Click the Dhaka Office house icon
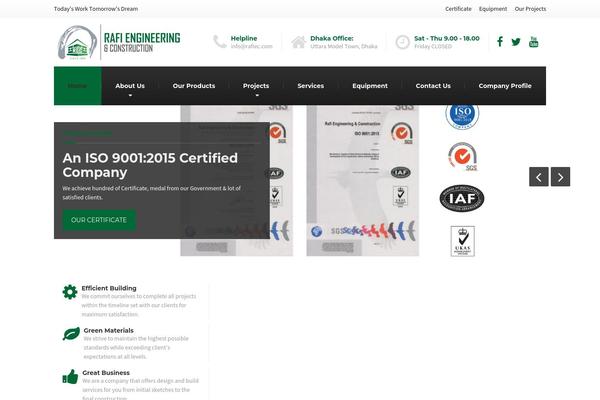This screenshot has height=400, width=600. [x=298, y=42]
